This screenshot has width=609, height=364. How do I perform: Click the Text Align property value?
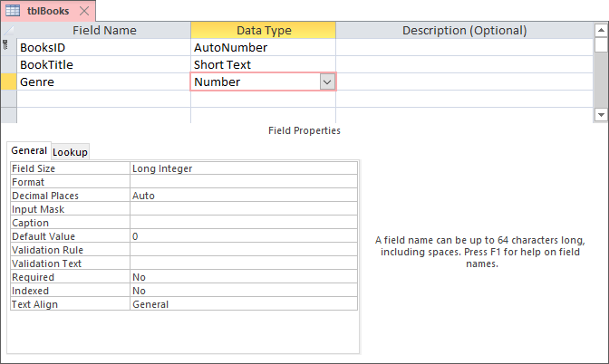[243, 304]
